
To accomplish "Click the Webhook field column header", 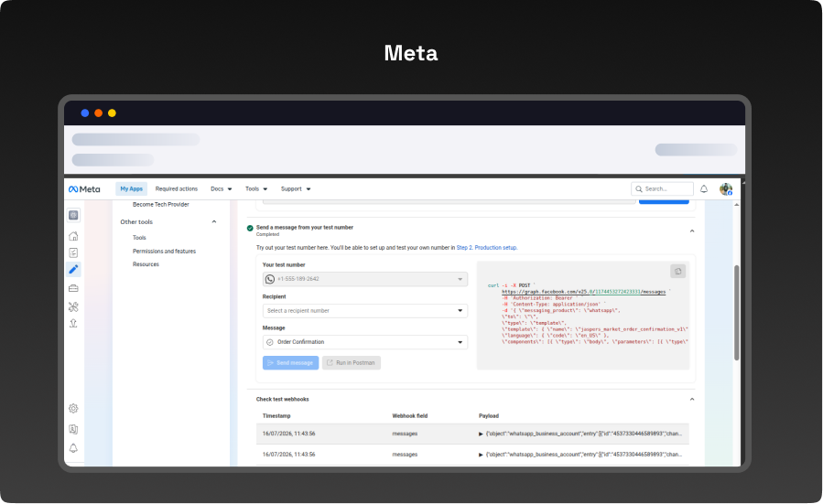I will [x=409, y=416].
